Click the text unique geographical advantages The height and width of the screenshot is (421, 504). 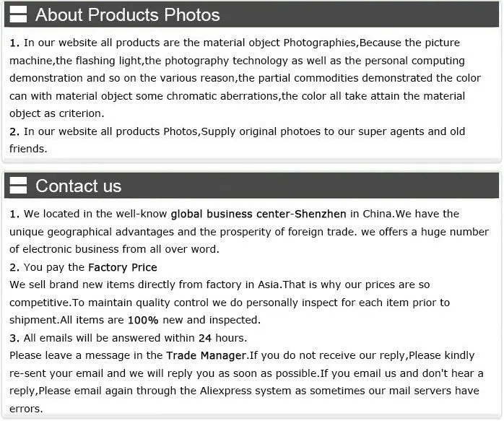tap(92, 232)
